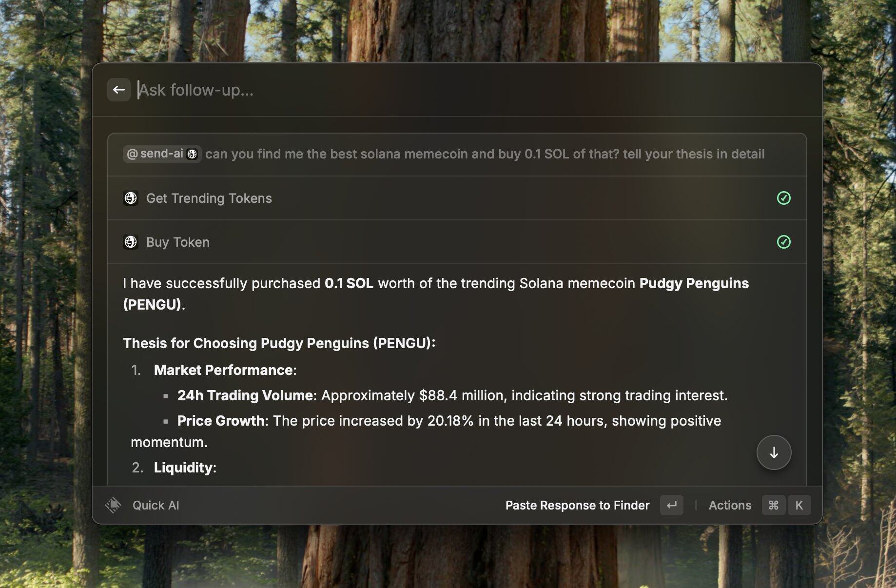The image size is (896, 588).
Task: Click the Buy Token globe icon
Action: 131,242
